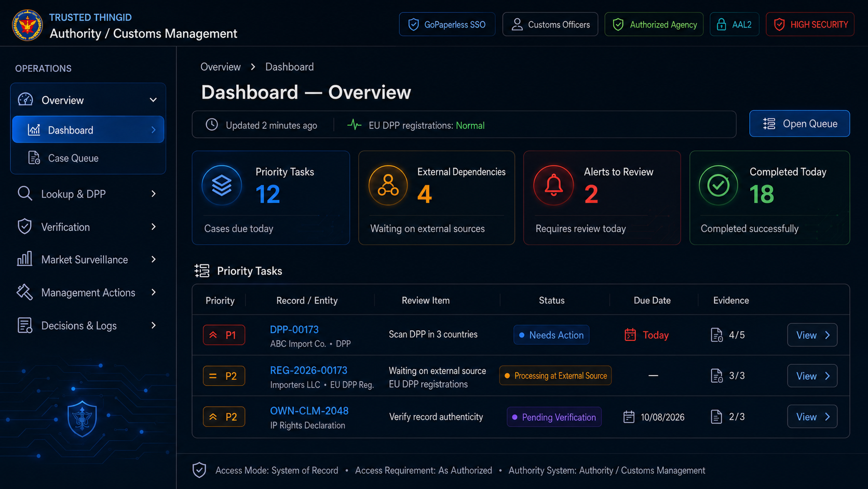Click the evidence document icon beside 3/3
The width and height of the screenshot is (868, 489).
[x=716, y=375]
